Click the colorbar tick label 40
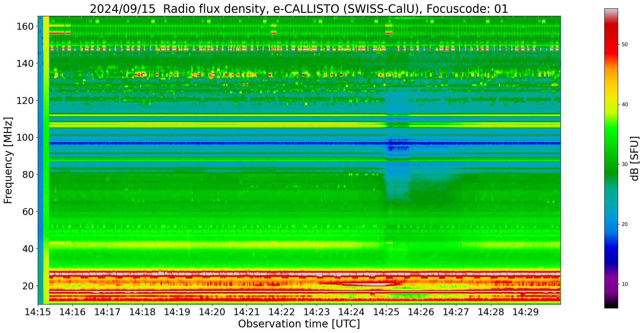 click(625, 105)
